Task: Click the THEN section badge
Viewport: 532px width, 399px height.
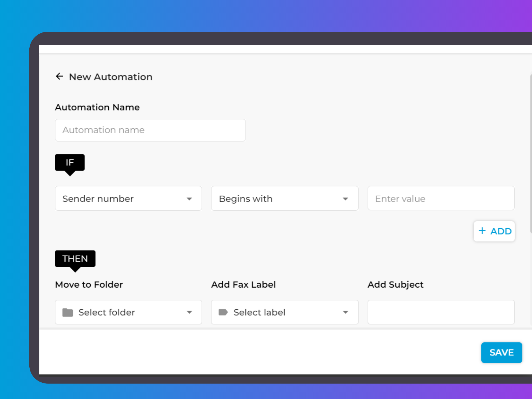Action: [x=75, y=258]
